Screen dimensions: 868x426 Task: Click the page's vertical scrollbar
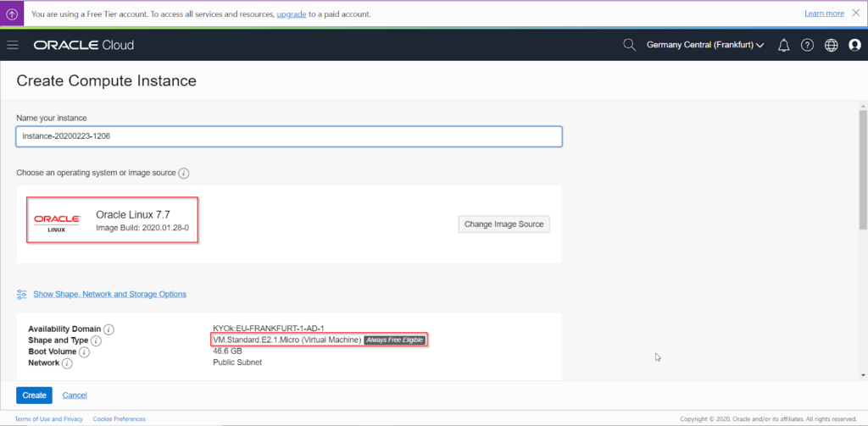pyautogui.click(x=861, y=169)
